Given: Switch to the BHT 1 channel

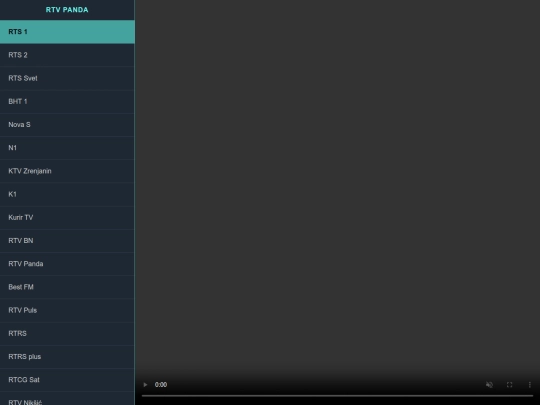Looking at the screenshot, I should (67, 102).
